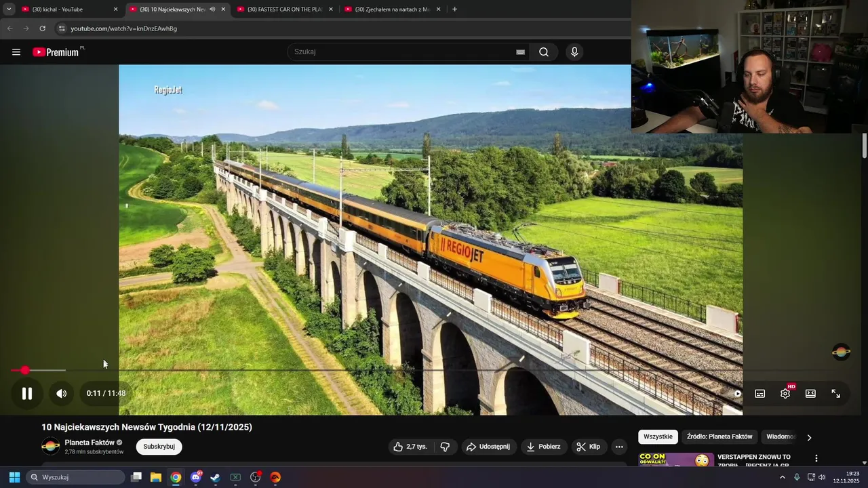Image resolution: width=868 pixels, height=488 pixels.
Task: Share via the Udostępnij button
Action: click(488, 447)
